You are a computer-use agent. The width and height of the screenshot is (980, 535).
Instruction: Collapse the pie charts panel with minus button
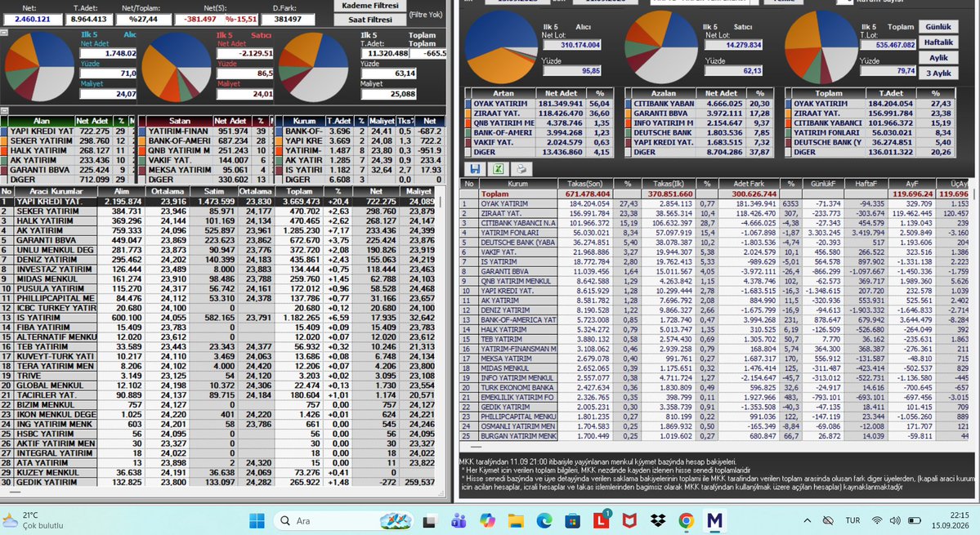tap(4, 32)
